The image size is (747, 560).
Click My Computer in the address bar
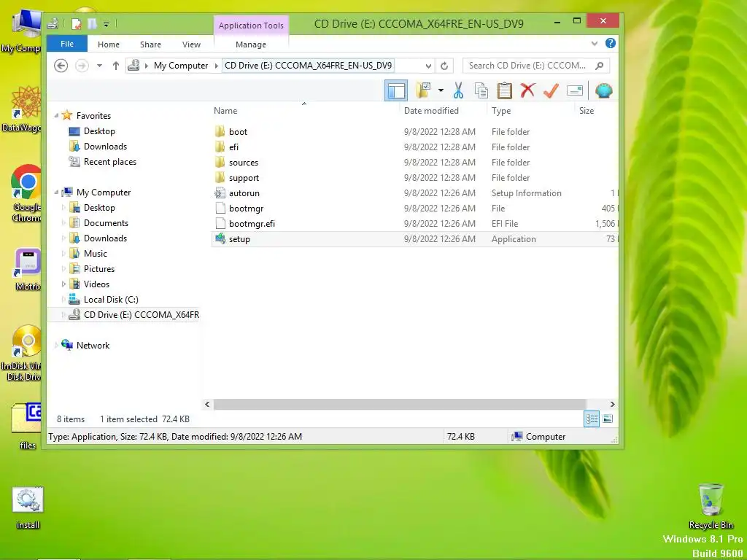(x=181, y=66)
